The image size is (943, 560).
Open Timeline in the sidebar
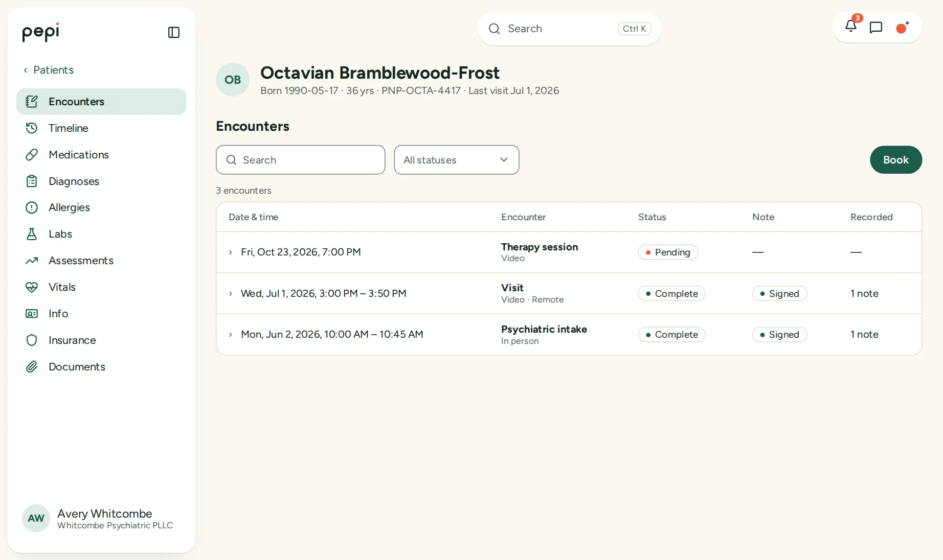(101, 128)
